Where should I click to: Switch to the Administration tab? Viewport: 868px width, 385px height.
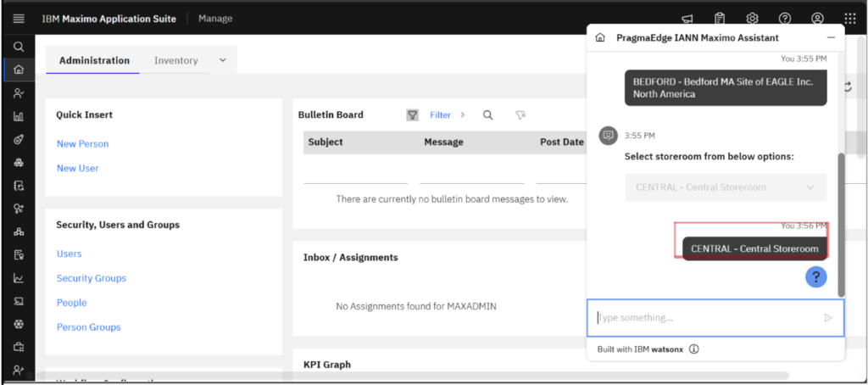tap(95, 60)
